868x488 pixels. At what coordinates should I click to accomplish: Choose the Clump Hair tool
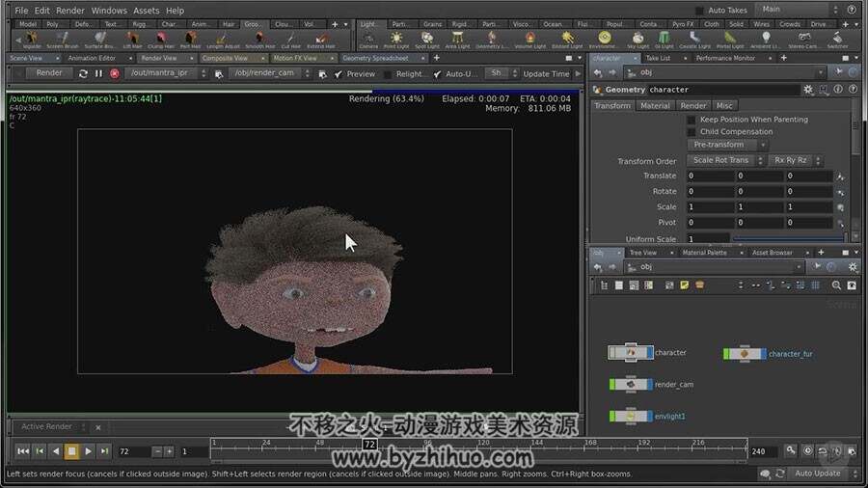[x=161, y=40]
